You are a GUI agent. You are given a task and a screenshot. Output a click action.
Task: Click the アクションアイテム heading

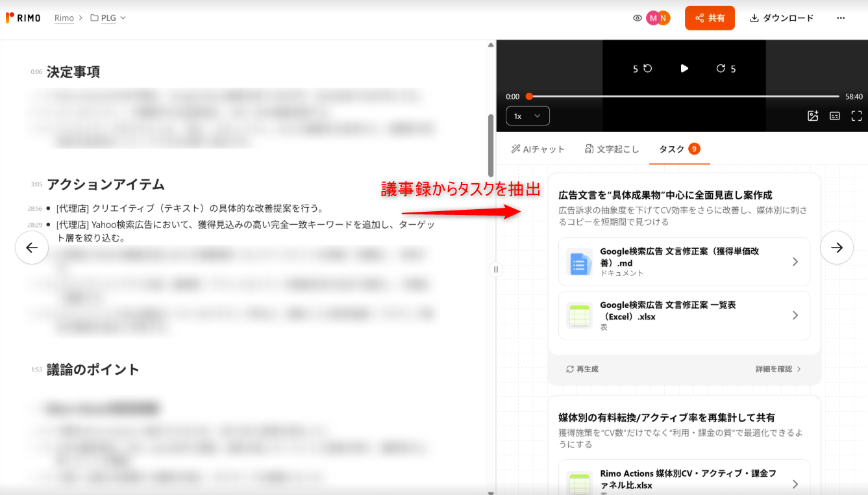pos(106,184)
